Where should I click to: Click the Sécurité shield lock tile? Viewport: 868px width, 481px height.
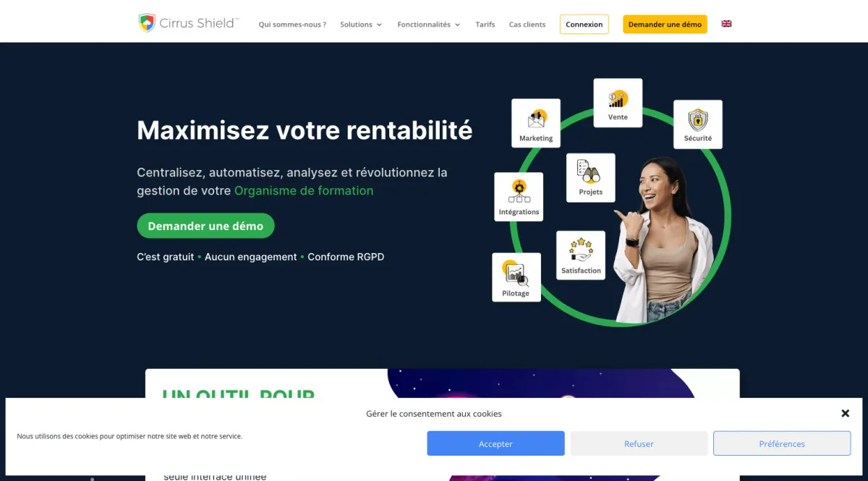pos(697,124)
